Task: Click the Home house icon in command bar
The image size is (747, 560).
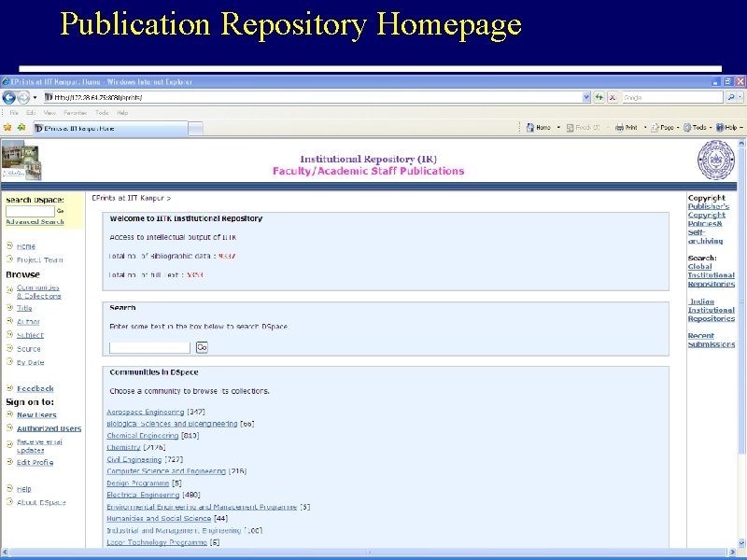Action: [530, 128]
